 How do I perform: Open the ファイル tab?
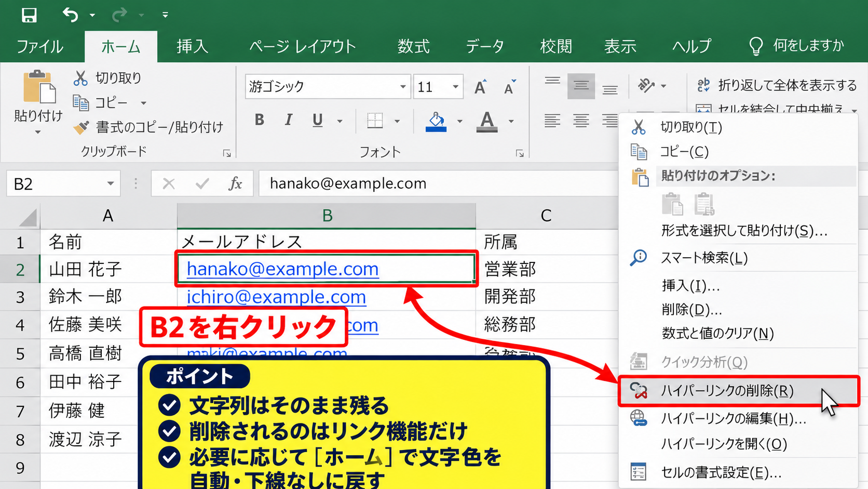(x=40, y=47)
